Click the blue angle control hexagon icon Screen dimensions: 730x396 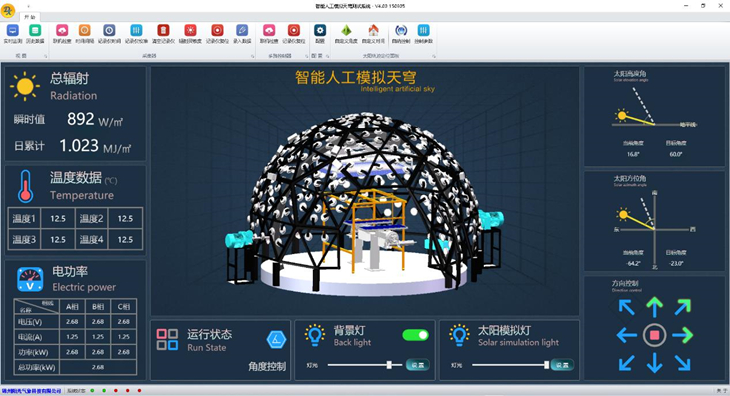point(276,340)
